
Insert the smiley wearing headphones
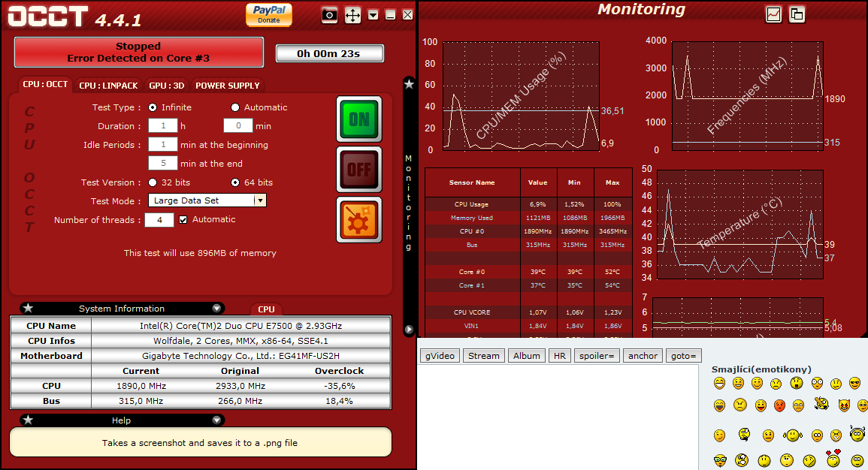857,433
